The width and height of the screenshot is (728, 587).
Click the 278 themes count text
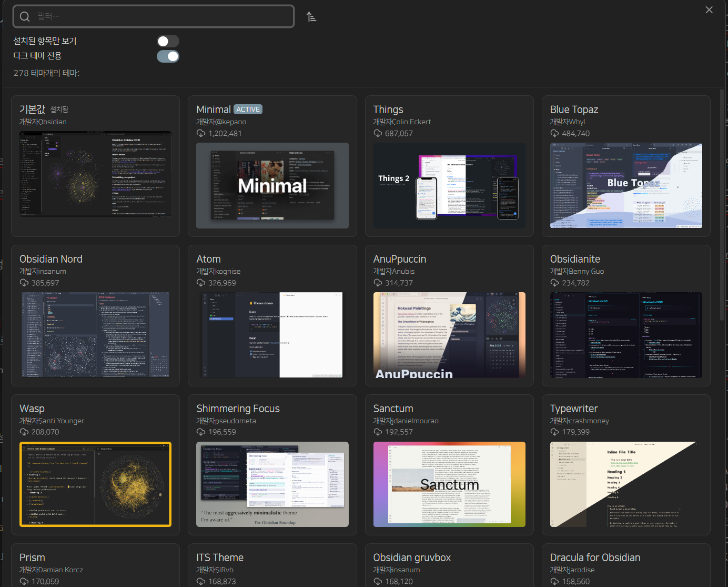[47, 73]
